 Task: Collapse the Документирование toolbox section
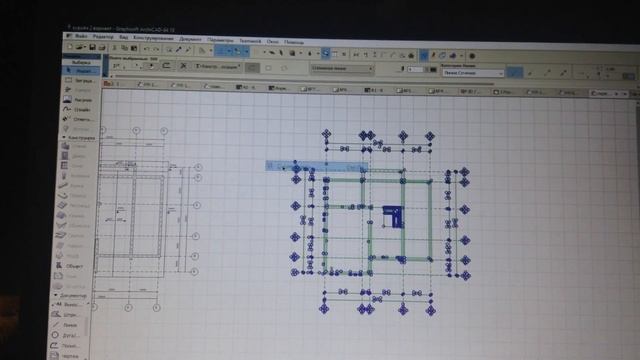pos(56,295)
